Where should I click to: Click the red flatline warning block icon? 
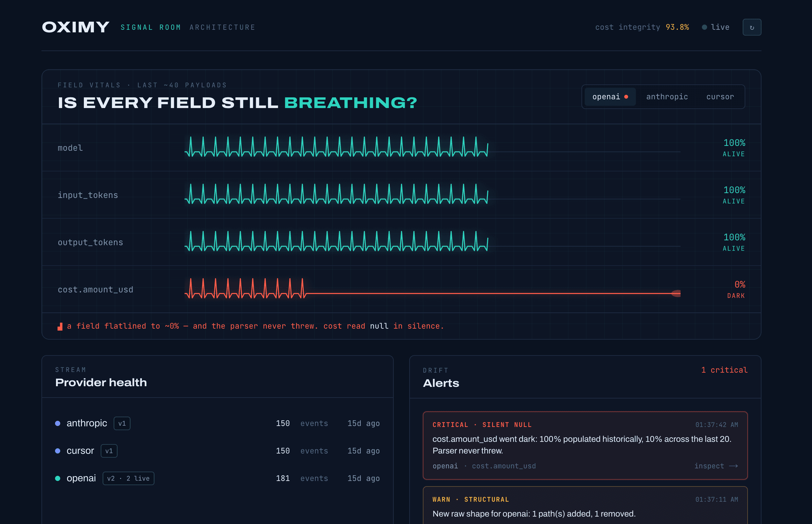point(60,327)
